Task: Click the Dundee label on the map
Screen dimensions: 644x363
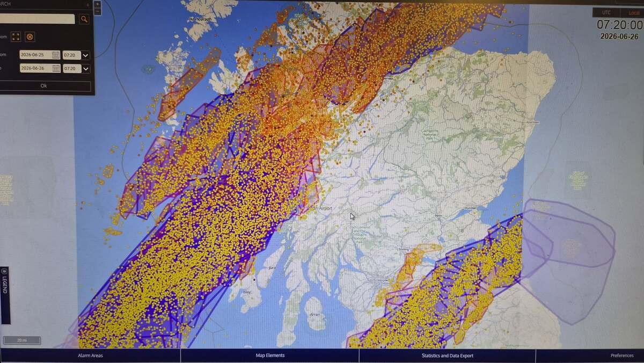Action: (x=471, y=208)
